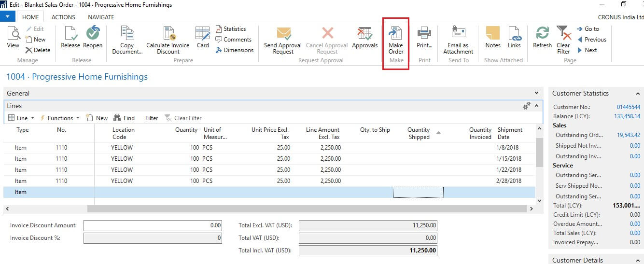Click the Make Order icon
This screenshot has width=644, height=264.
[x=396, y=34]
